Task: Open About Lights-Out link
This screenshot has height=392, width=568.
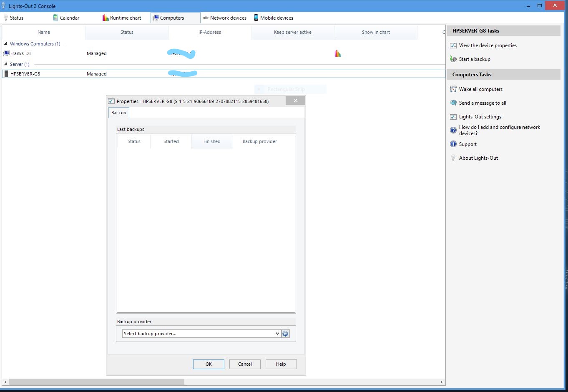Action: coord(478,158)
